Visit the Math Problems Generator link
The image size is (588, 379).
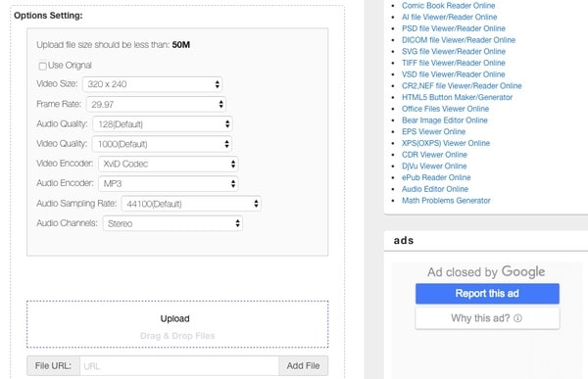click(446, 201)
